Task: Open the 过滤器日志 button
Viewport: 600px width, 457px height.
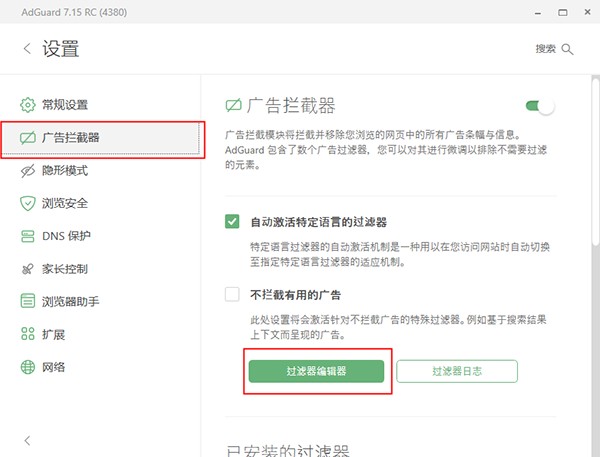Action: click(457, 371)
